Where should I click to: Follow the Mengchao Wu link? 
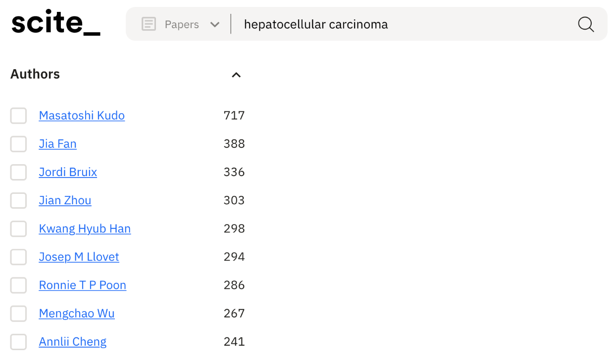[x=76, y=313]
